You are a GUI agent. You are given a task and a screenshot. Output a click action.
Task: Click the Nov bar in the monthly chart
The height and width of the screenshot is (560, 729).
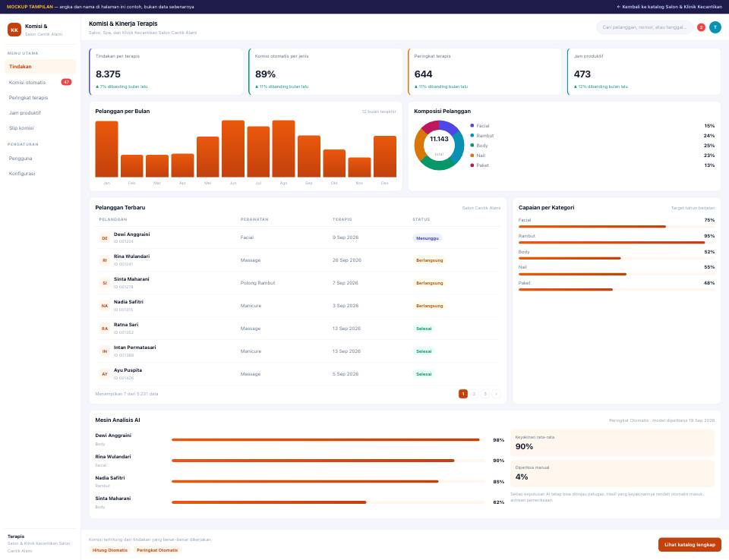(359, 167)
